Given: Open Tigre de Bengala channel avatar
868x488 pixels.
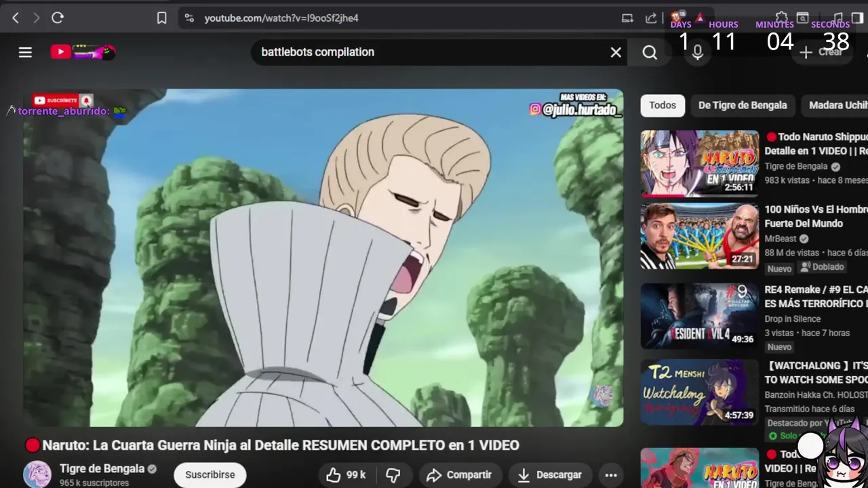Looking at the screenshot, I should (37, 474).
